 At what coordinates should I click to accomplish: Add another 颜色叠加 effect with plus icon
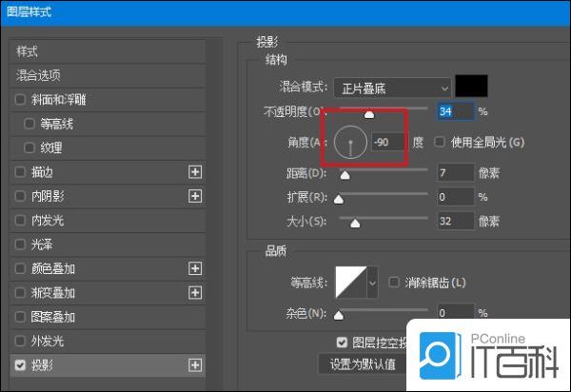195,268
